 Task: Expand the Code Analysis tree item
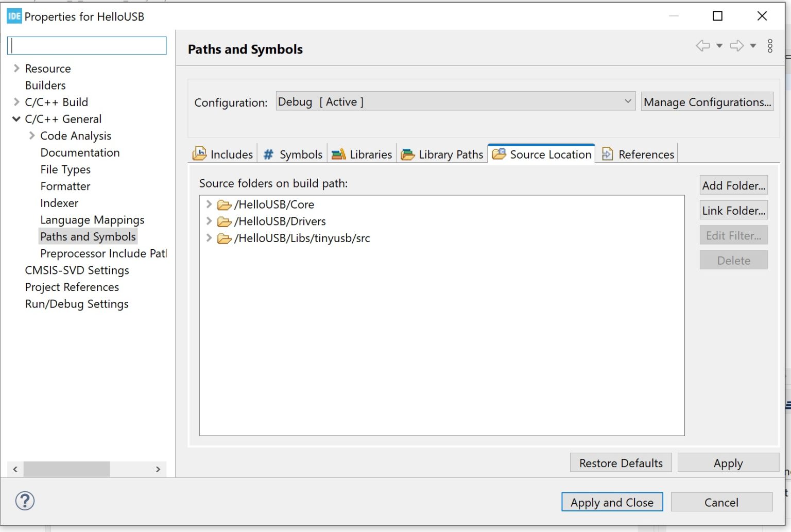pyautogui.click(x=31, y=135)
